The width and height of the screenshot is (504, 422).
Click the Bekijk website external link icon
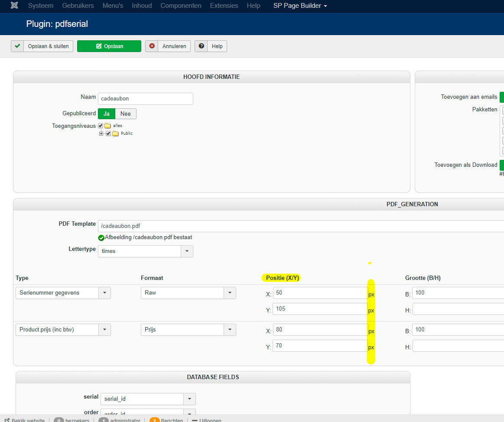(x=7, y=420)
